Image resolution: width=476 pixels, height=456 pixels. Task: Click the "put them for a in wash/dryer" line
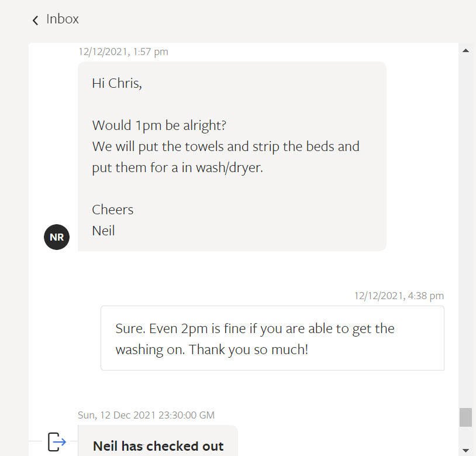coord(177,167)
